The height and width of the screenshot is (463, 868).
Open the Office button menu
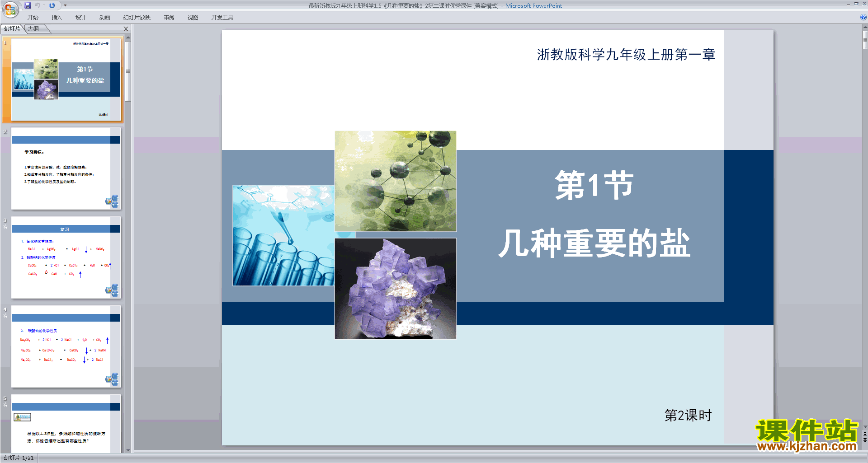pyautogui.click(x=10, y=9)
